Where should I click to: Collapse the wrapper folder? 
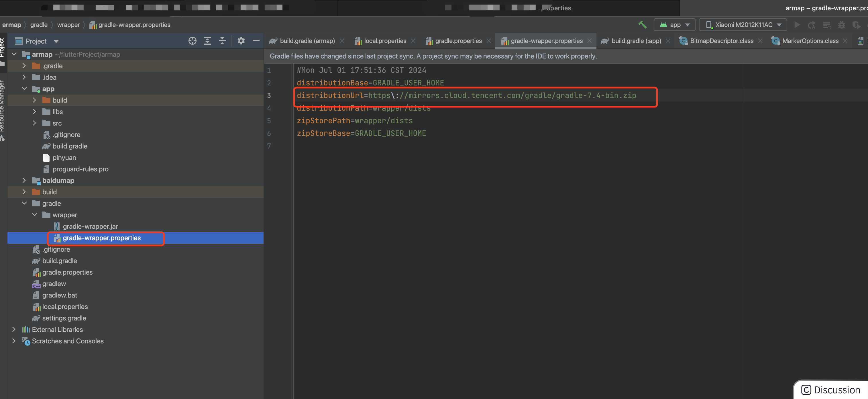coord(34,214)
